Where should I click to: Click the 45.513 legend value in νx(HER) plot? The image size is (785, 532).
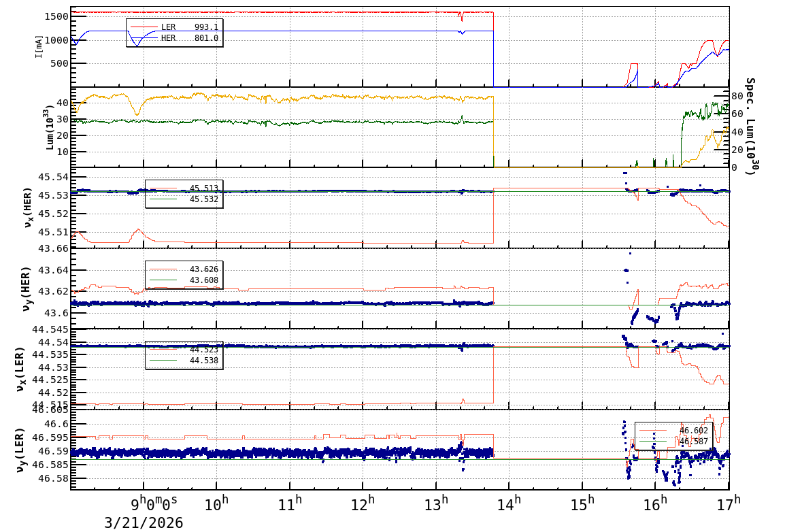(x=204, y=188)
